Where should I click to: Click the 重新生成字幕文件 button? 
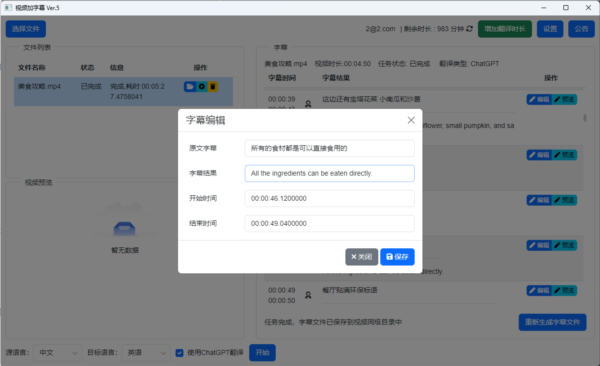pyautogui.click(x=553, y=322)
